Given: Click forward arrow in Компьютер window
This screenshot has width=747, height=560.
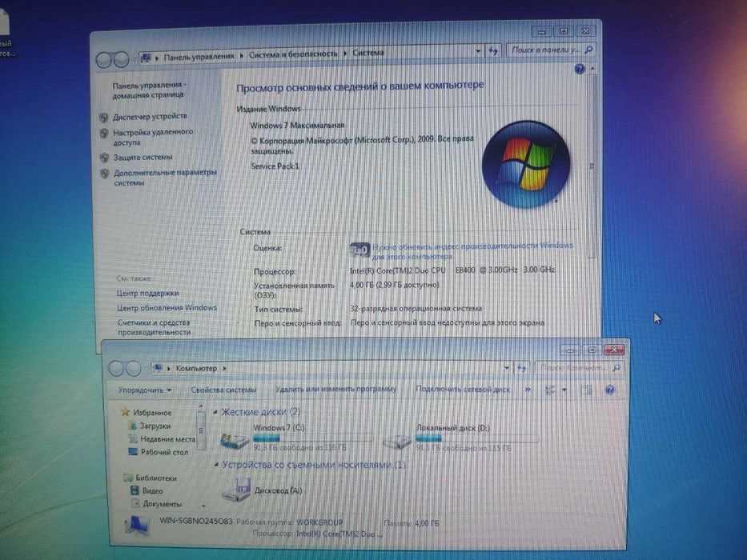Looking at the screenshot, I should pos(134,369).
